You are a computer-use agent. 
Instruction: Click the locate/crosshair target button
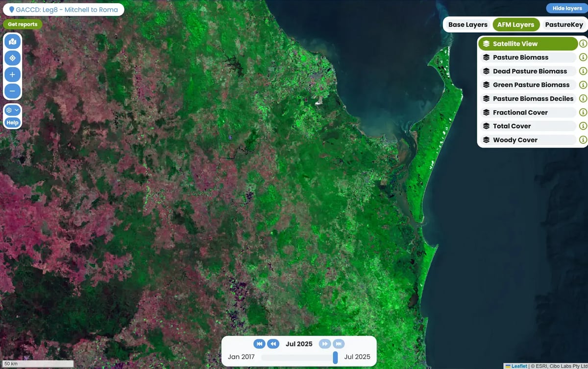(12, 58)
